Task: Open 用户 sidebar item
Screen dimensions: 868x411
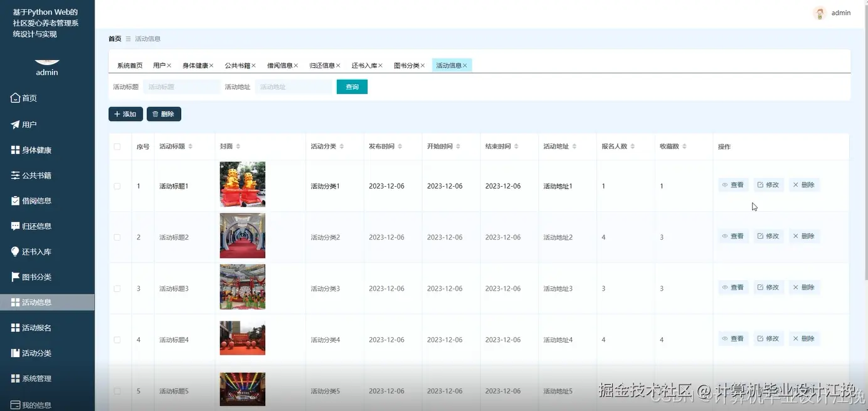Action: pyautogui.click(x=47, y=125)
